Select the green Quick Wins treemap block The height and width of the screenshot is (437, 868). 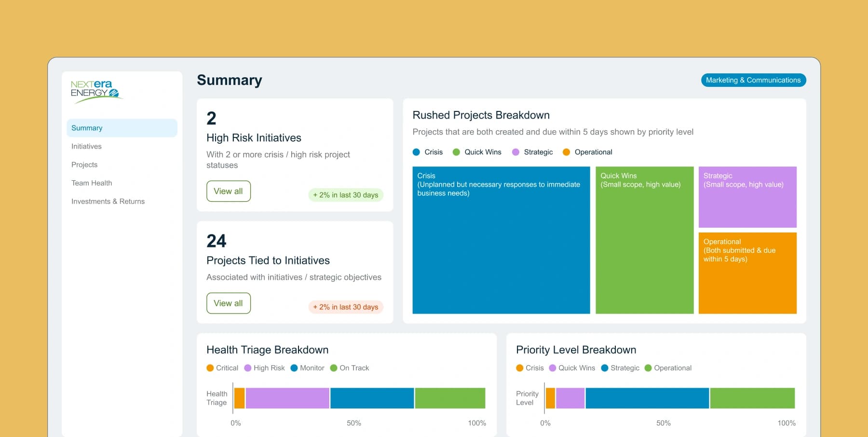(645, 240)
